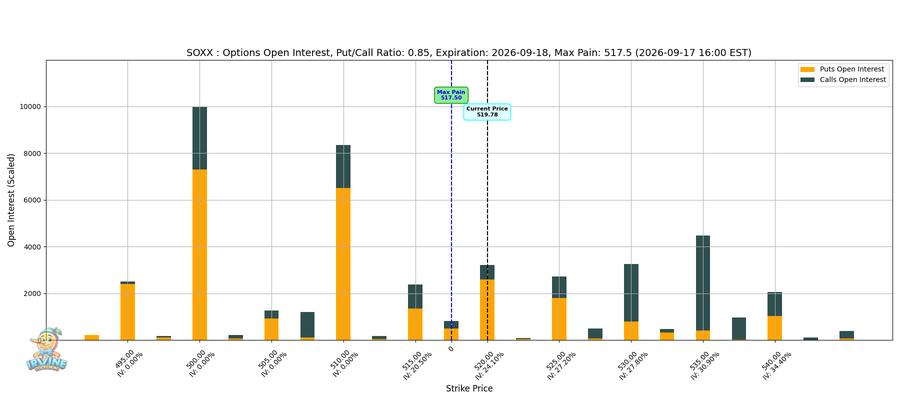Click the orange puts bar at strike 495
900x400 pixels.
point(127,312)
